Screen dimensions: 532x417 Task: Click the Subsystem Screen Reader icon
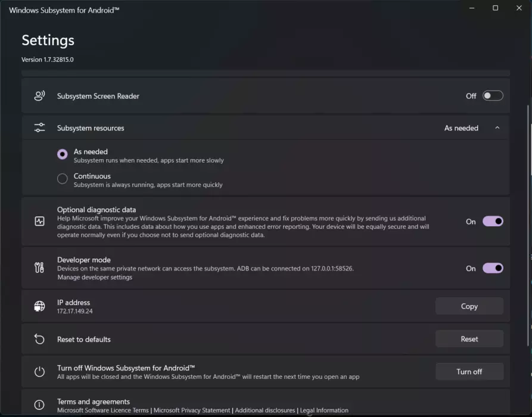click(39, 95)
